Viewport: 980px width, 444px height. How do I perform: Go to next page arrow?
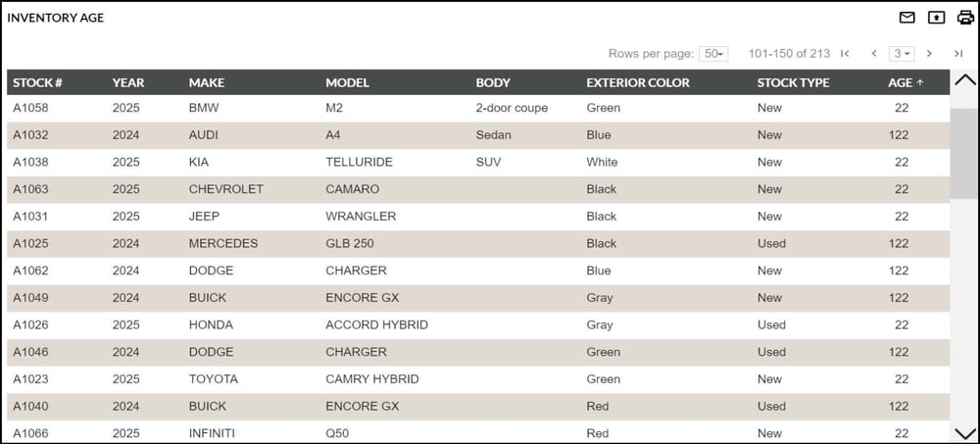tap(929, 54)
